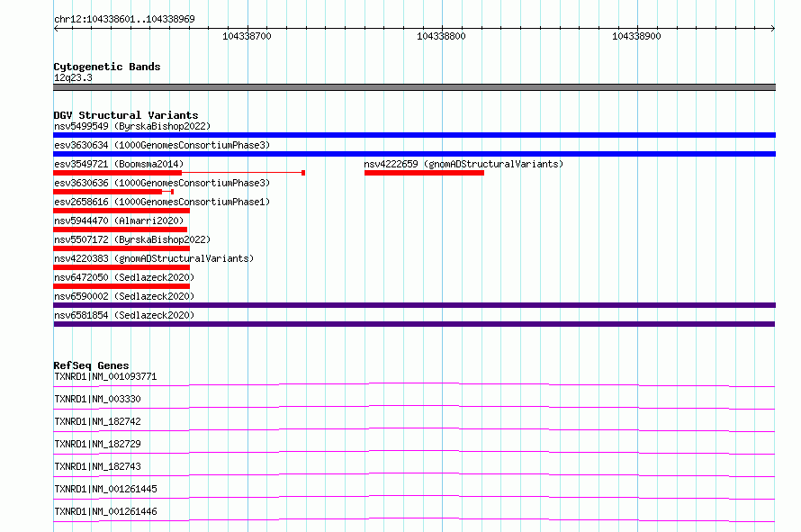This screenshot has width=801, height=532.
Task: Open variant nsv4222659 (gnomADStructuralVariants) label
Action: point(463,164)
